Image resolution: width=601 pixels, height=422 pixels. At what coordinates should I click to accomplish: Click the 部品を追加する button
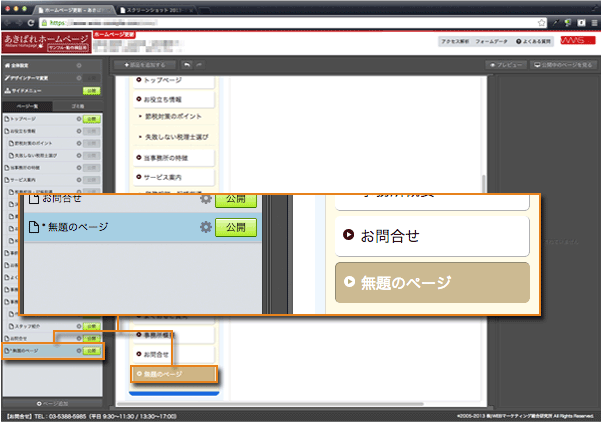[144, 64]
